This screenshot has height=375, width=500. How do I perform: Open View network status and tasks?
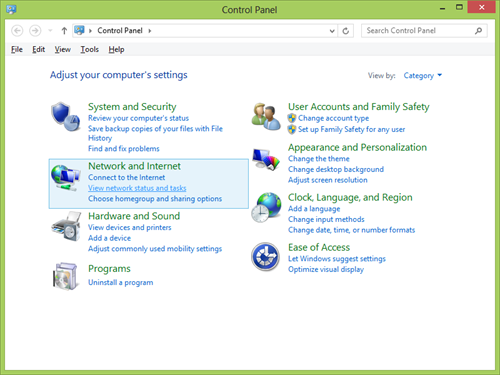tap(137, 188)
